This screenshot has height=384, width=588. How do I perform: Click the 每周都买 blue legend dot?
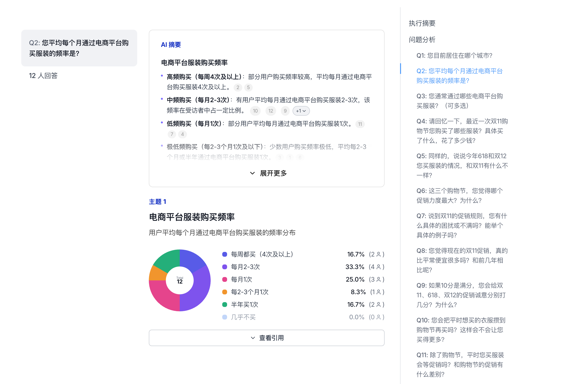[x=225, y=254]
